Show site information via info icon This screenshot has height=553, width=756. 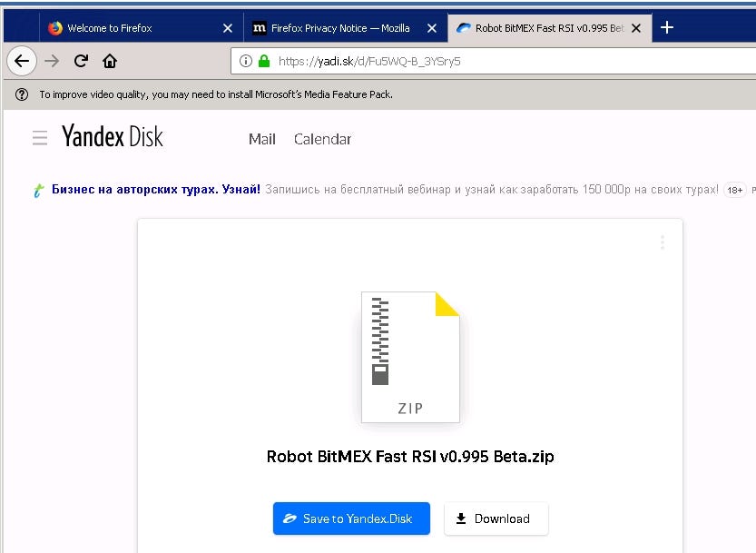tap(246, 61)
